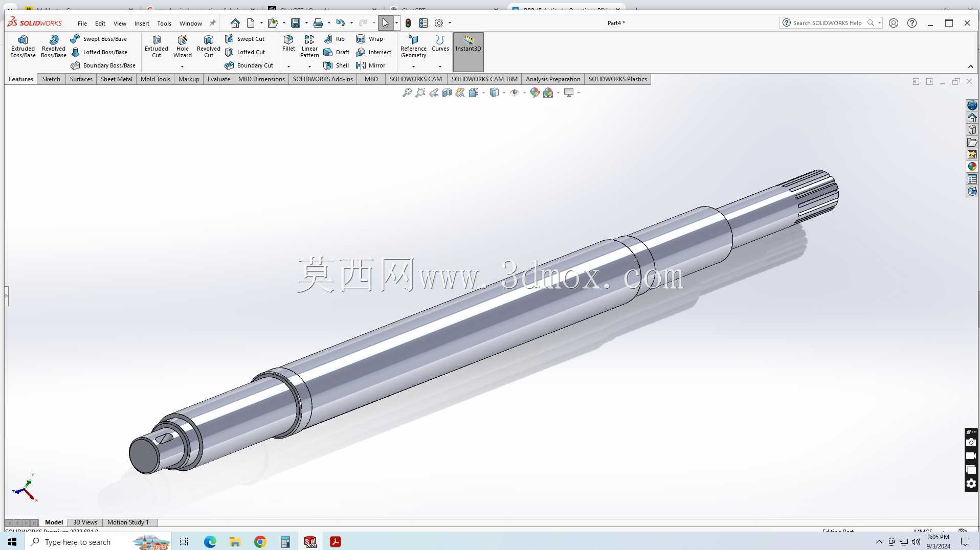This screenshot has width=980, height=550.
Task: Select the Mirror feature
Action: pyautogui.click(x=370, y=65)
